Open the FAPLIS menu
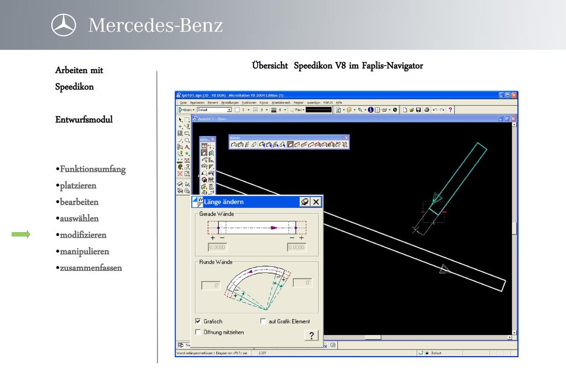The image size is (566, 392). point(328,102)
